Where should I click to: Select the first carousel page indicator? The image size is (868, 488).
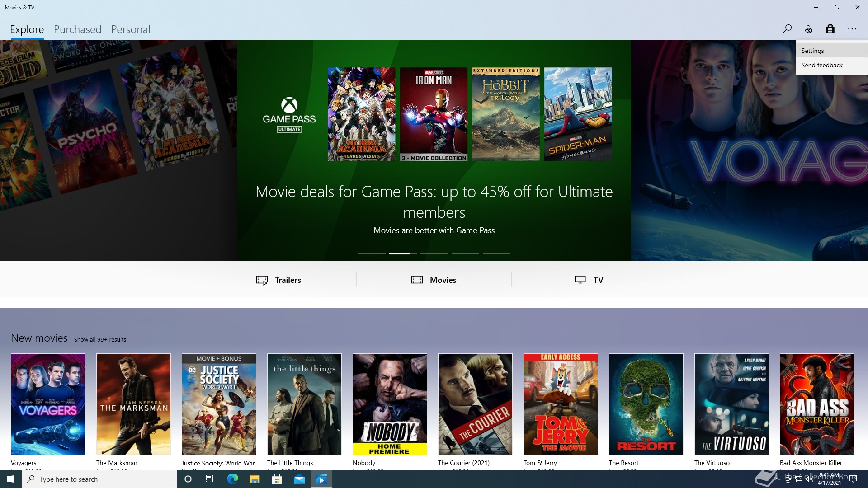(x=372, y=253)
